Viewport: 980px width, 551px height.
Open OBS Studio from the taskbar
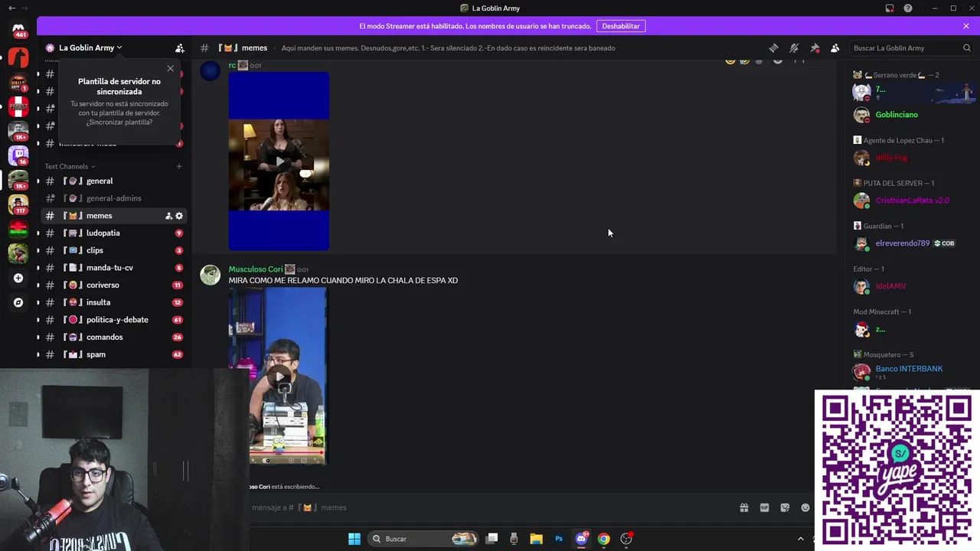coord(626,539)
